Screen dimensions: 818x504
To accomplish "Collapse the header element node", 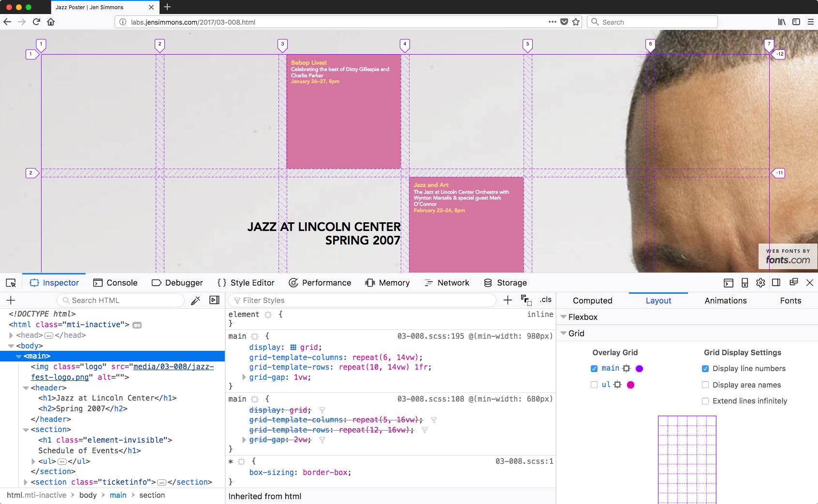I will pos(26,388).
